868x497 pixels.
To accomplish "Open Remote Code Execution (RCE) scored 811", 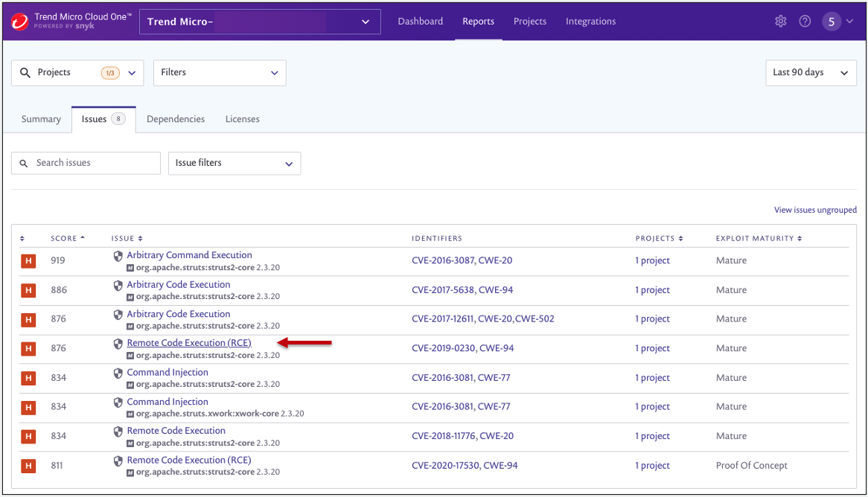I will (x=189, y=461).
